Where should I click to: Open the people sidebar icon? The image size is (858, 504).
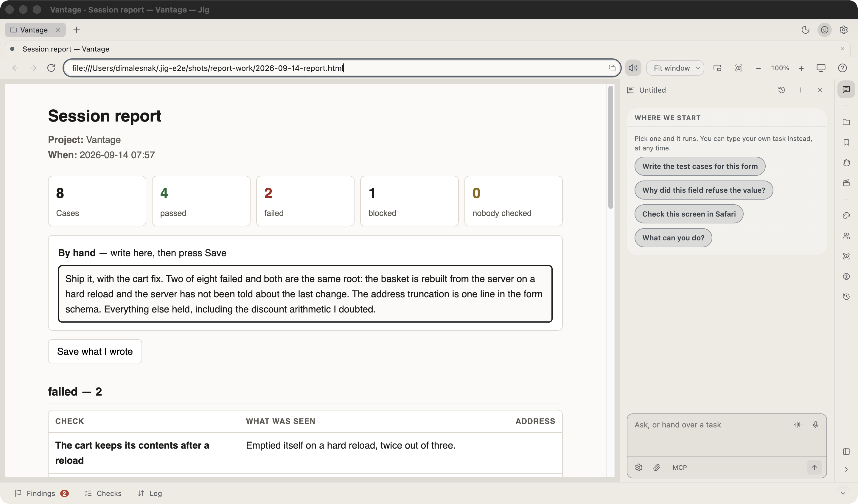[846, 236]
